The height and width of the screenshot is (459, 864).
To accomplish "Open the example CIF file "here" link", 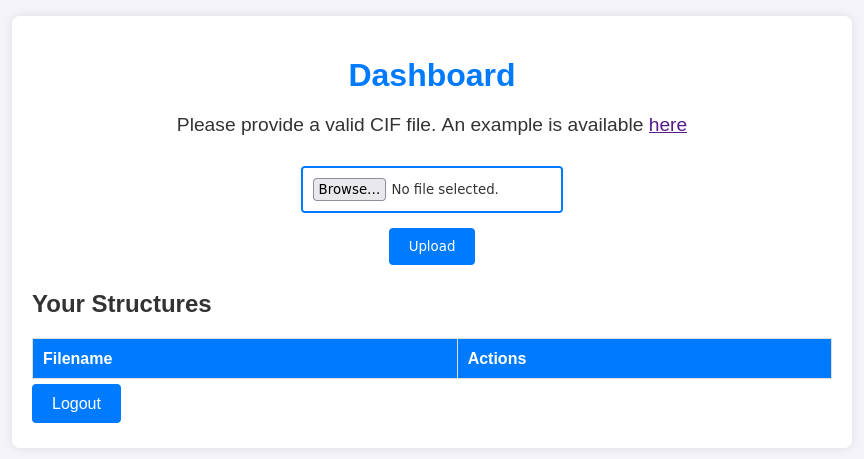I will 667,125.
